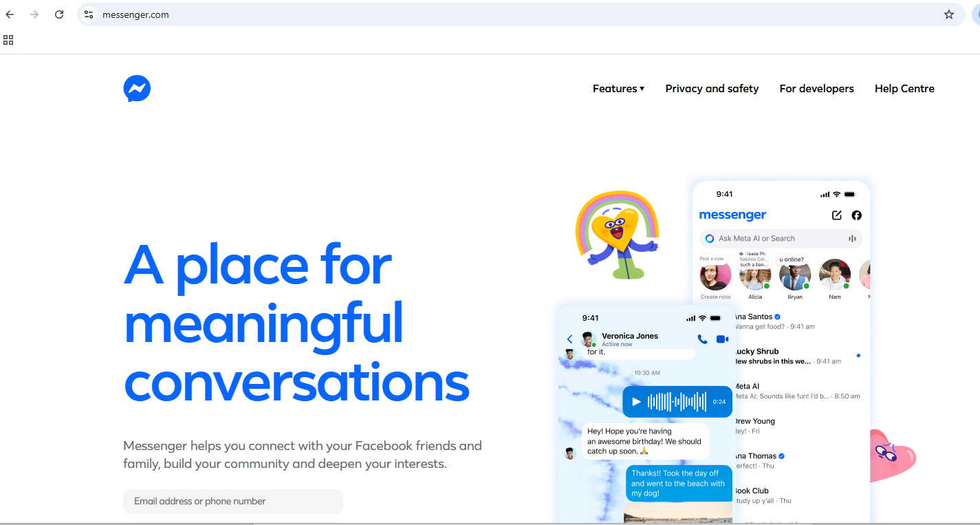The height and width of the screenshot is (525, 980).
Task: Click the Ask Meta AI or Search box
Action: coord(781,239)
